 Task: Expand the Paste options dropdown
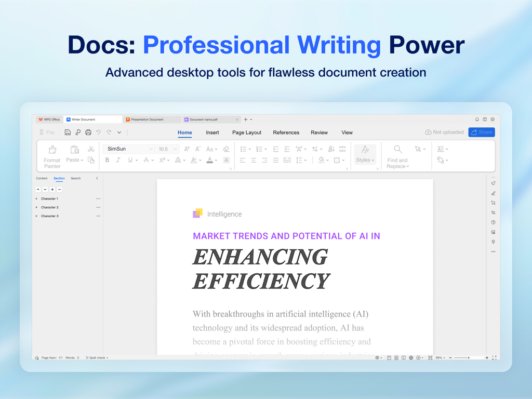pos(81,160)
